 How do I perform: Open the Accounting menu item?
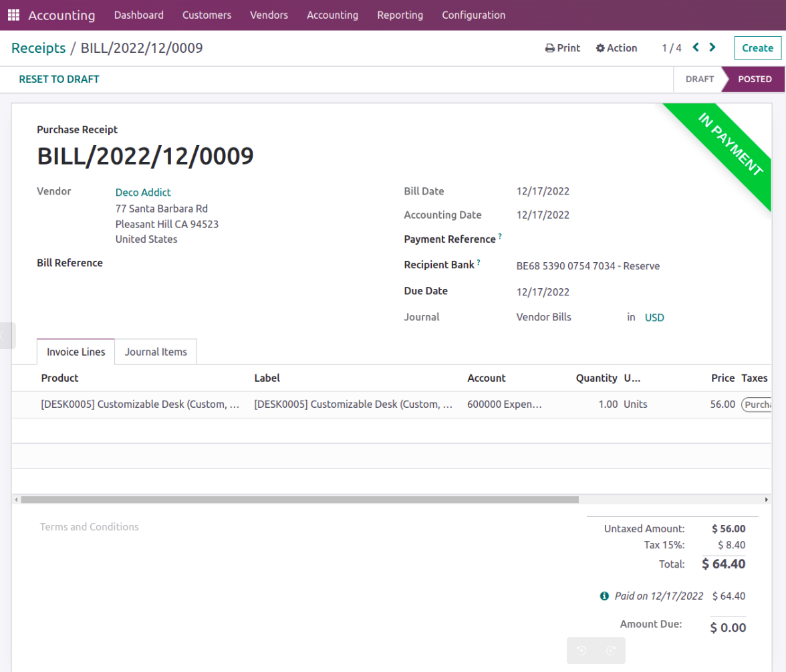pyautogui.click(x=333, y=15)
